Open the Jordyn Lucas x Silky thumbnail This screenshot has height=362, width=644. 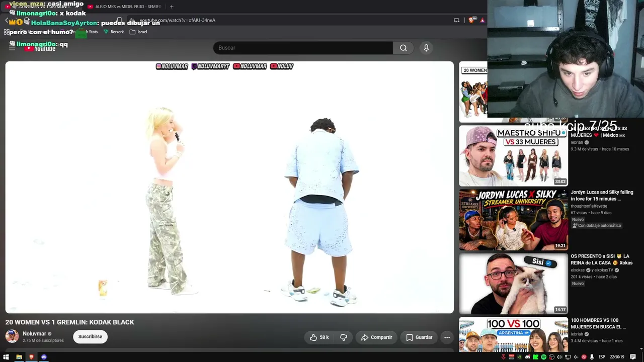513,220
